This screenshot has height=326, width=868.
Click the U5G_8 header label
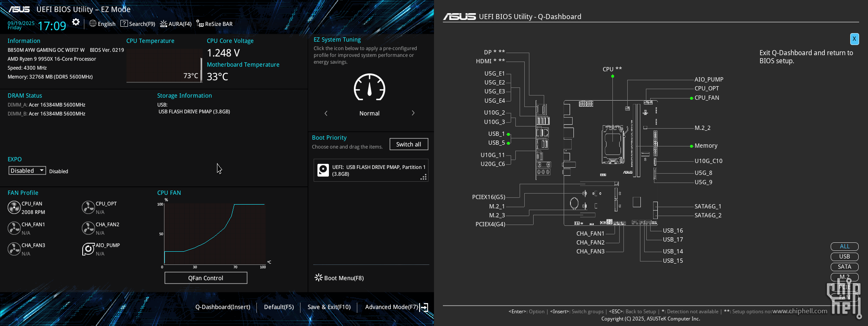(703, 173)
